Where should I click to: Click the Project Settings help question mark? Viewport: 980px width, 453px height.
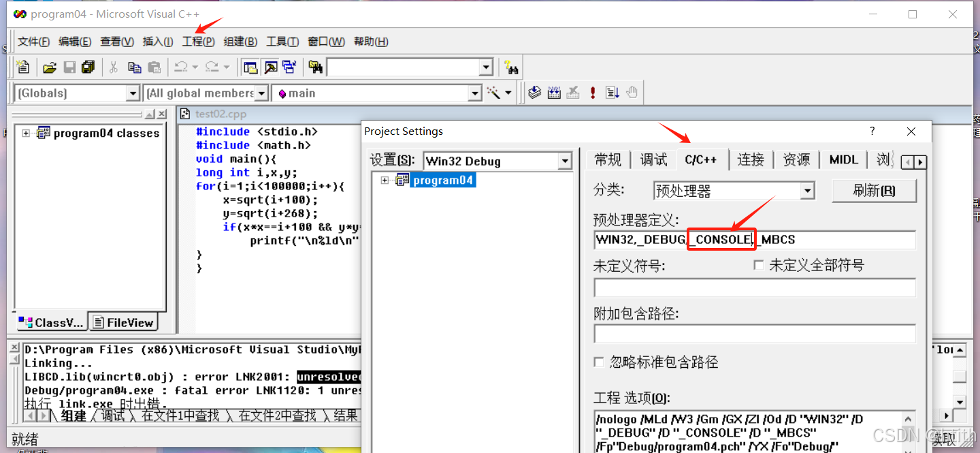(x=872, y=131)
